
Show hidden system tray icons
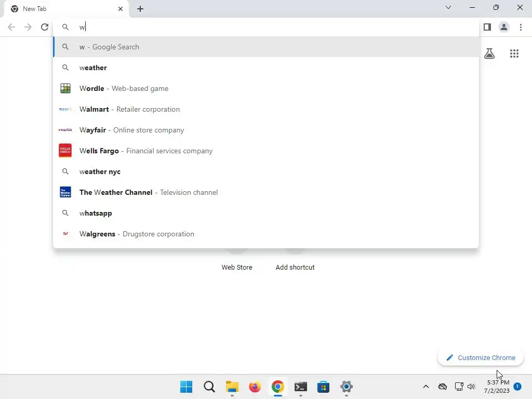tap(426, 387)
